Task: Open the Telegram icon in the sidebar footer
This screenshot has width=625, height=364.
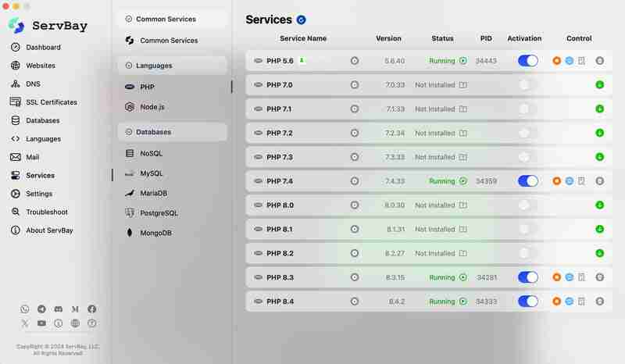Action: tap(41, 309)
